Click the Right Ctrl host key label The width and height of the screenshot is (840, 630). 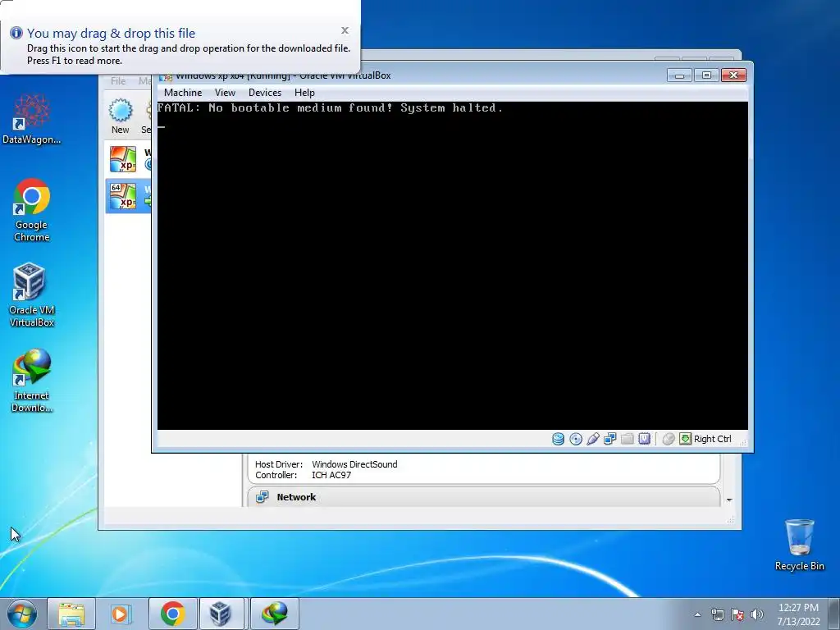click(713, 439)
